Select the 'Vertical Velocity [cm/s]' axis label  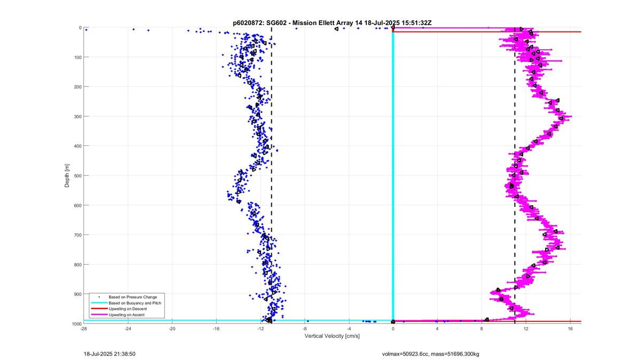pos(332,336)
